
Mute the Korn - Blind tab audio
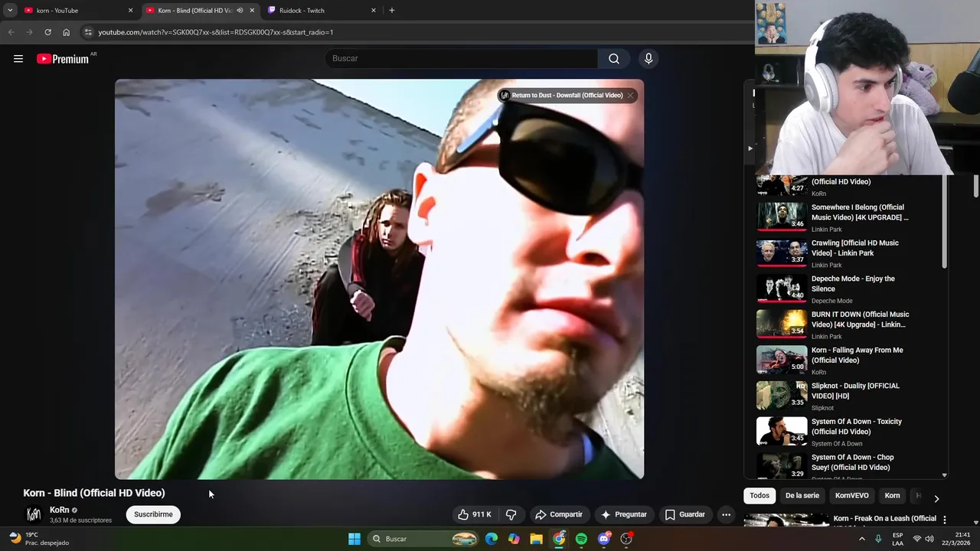pyautogui.click(x=240, y=11)
